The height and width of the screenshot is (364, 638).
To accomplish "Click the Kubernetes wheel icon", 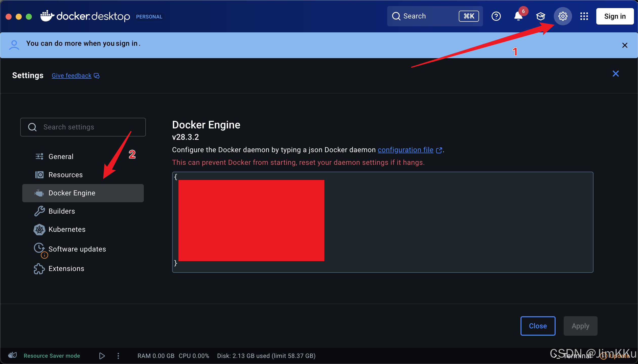I will point(39,230).
